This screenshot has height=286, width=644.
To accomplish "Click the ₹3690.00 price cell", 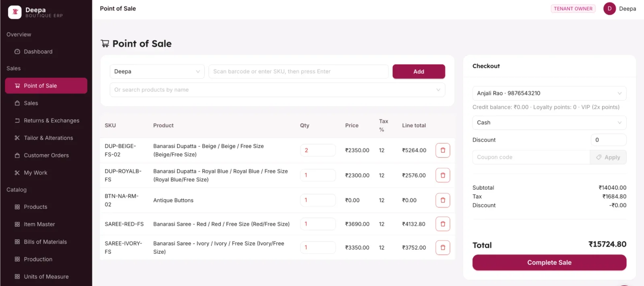I will pyautogui.click(x=357, y=224).
